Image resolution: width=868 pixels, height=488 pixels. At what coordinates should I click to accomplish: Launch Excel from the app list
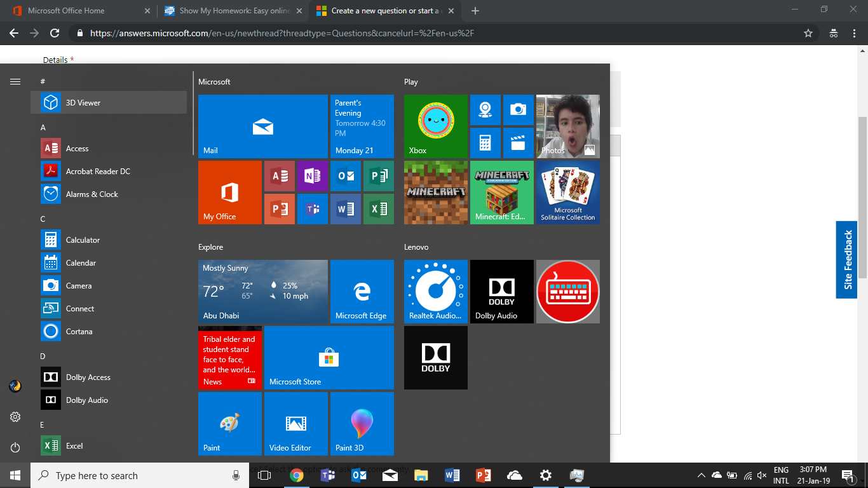(109, 446)
